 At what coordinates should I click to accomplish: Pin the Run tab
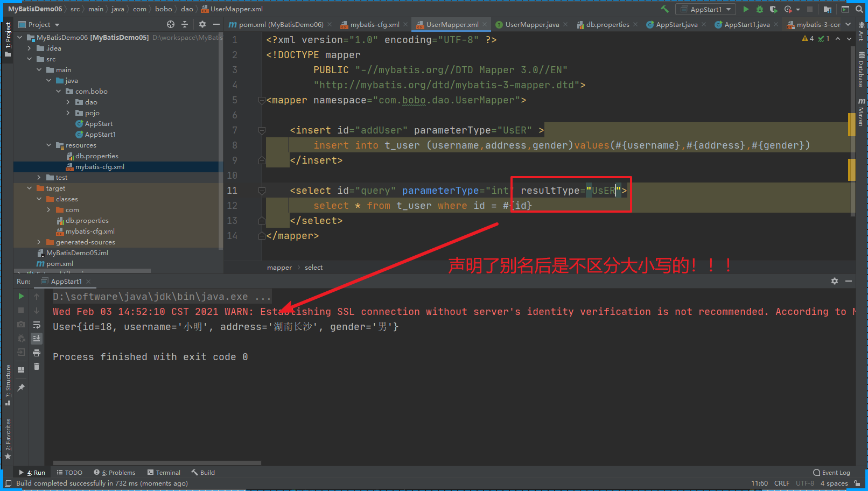(21, 388)
